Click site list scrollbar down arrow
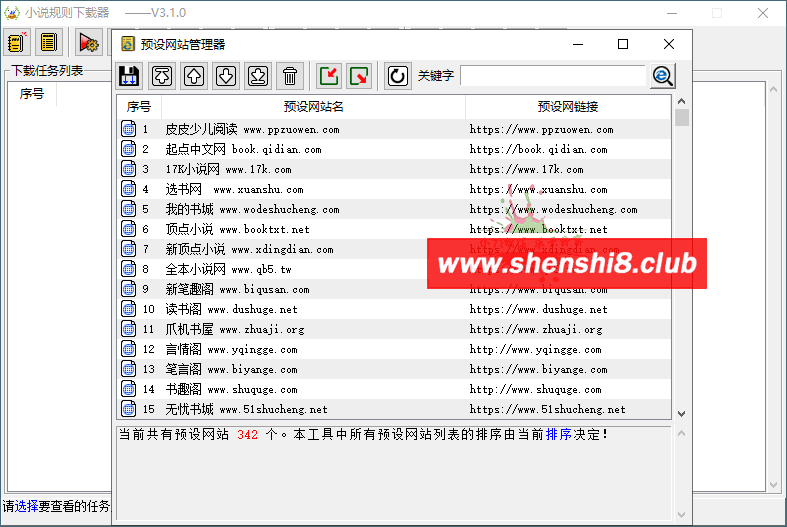The width and height of the screenshot is (787, 527). pos(681,414)
